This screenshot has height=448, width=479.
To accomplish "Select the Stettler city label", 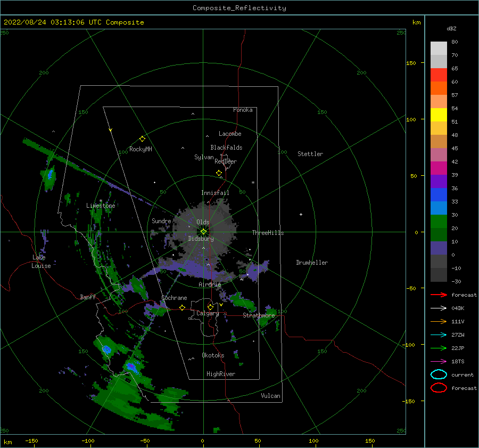I will (x=310, y=154).
